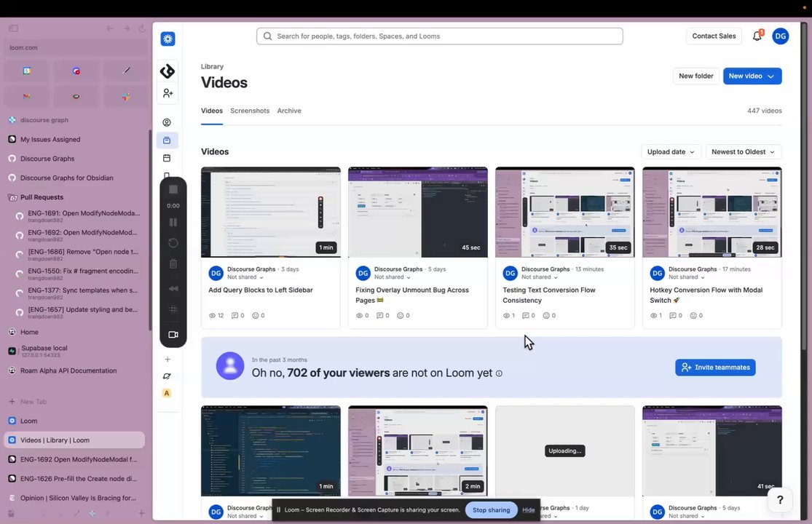Open the Newest to Oldest sort dropdown

point(743,151)
